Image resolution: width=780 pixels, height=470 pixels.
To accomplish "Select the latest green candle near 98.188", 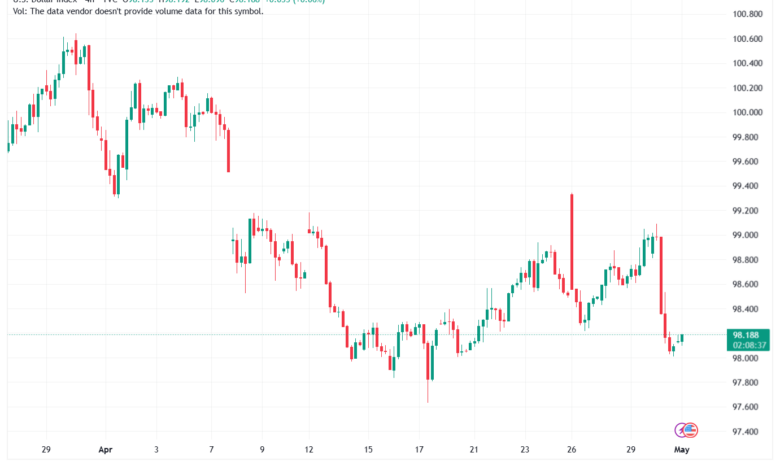I will click(x=682, y=339).
